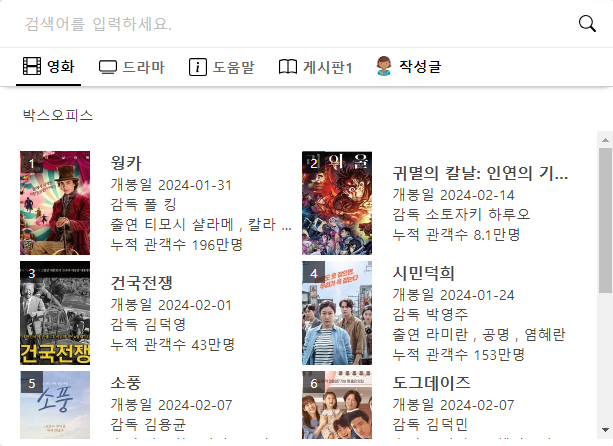Open the 건국전쟁 movie poster
Screen dimensions: 613x446
[x=55, y=313]
